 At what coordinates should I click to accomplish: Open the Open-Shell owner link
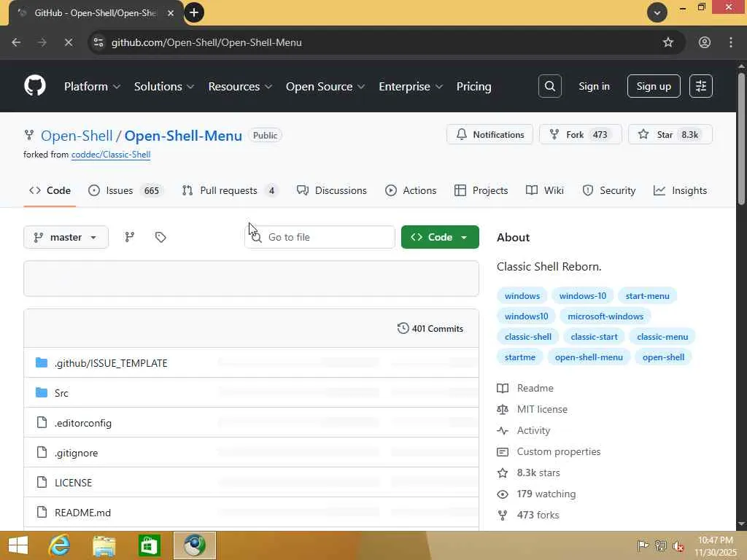pos(77,136)
